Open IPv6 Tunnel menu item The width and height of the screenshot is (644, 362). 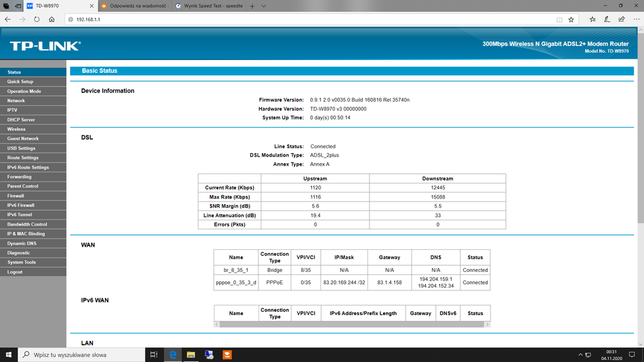33,214
